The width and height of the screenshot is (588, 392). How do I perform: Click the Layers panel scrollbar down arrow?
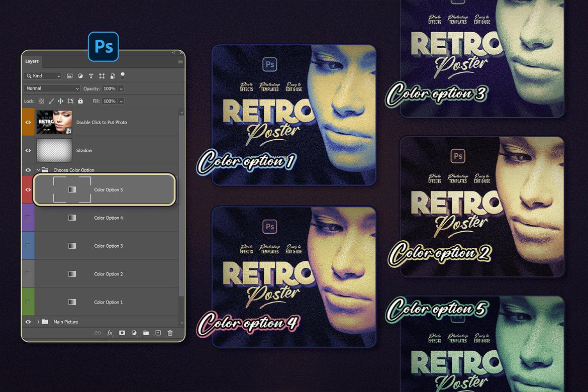(181, 322)
